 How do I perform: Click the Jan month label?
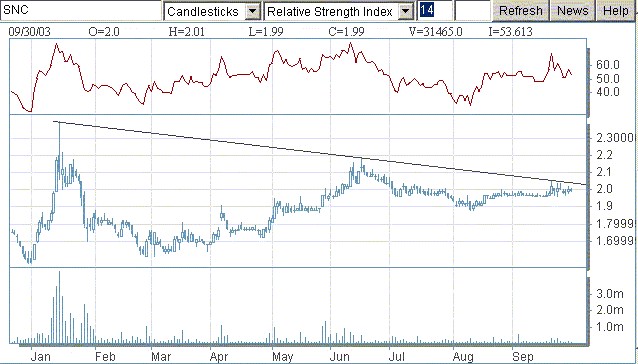(41, 357)
